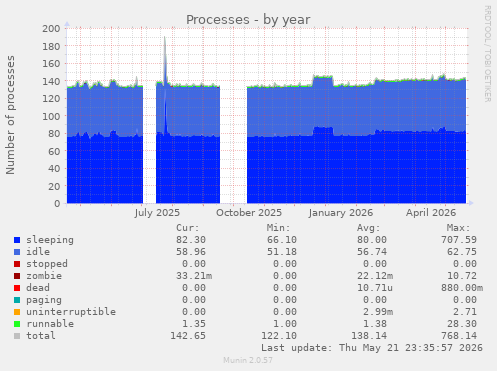Click zombie max value 10.72
This screenshot has height=371, width=497.
point(462,276)
